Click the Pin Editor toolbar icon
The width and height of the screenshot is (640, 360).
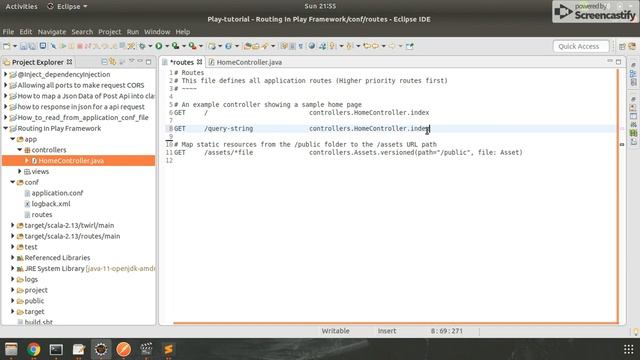click(409, 46)
